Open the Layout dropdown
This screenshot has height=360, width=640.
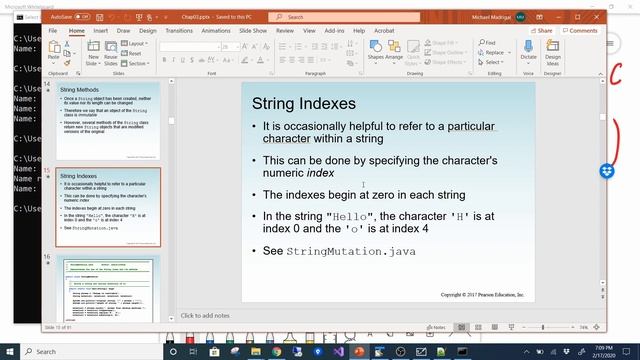tap(135, 43)
